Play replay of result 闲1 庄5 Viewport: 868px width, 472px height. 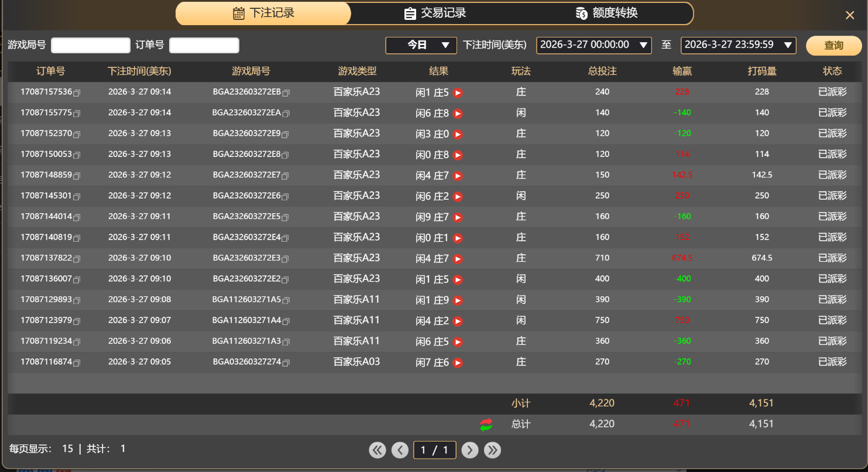pos(457,92)
